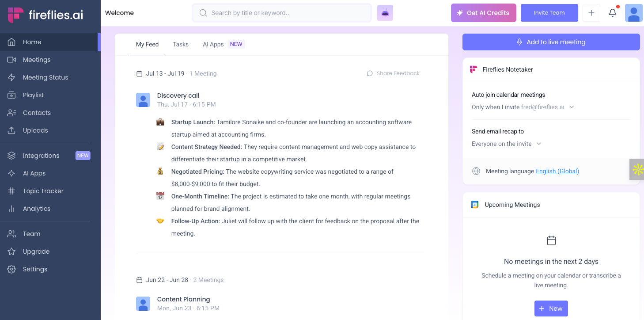The image size is (644, 320).
Task: Click the Content Planning host avatar
Action: (143, 304)
